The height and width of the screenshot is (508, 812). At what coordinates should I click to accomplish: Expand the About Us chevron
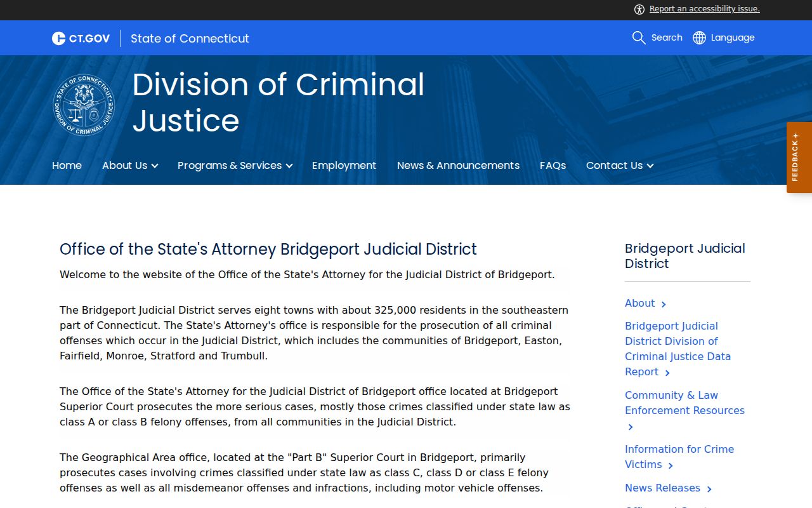point(155,166)
